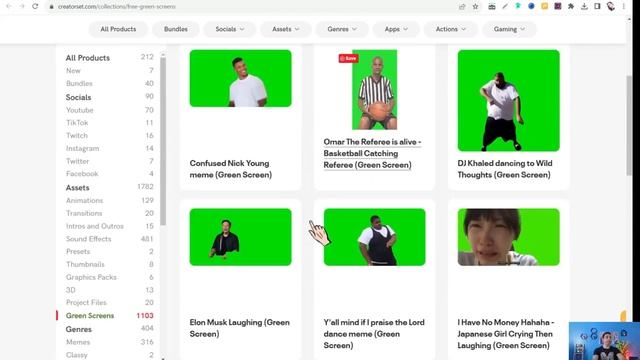The height and width of the screenshot is (360, 640).
Task: Click the yellow square extension icon
Action: pyautogui.click(x=544, y=6)
